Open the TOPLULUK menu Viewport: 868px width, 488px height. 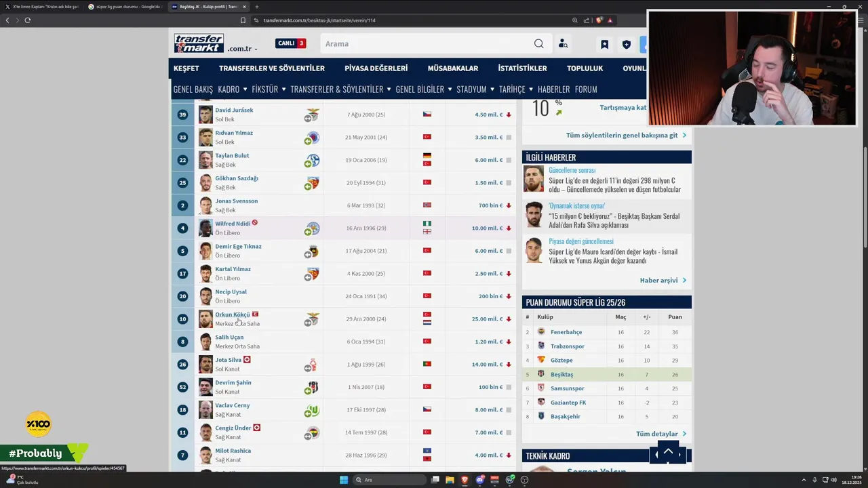tap(585, 68)
